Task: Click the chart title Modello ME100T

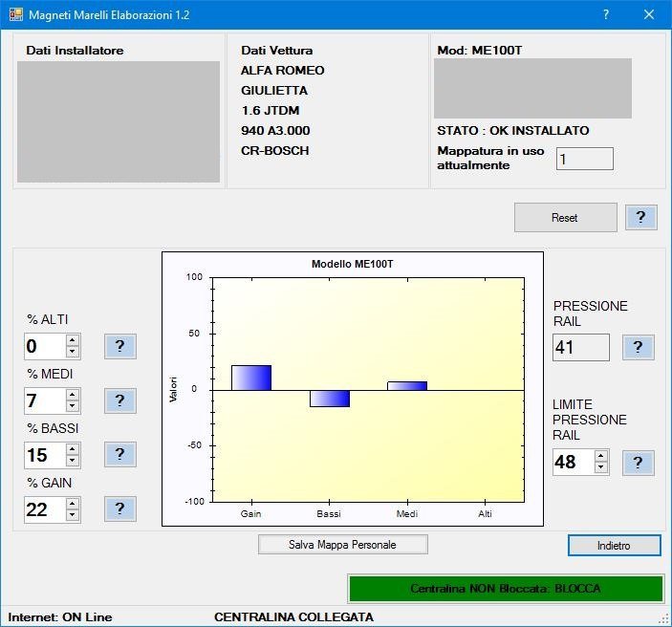Action: (x=353, y=264)
